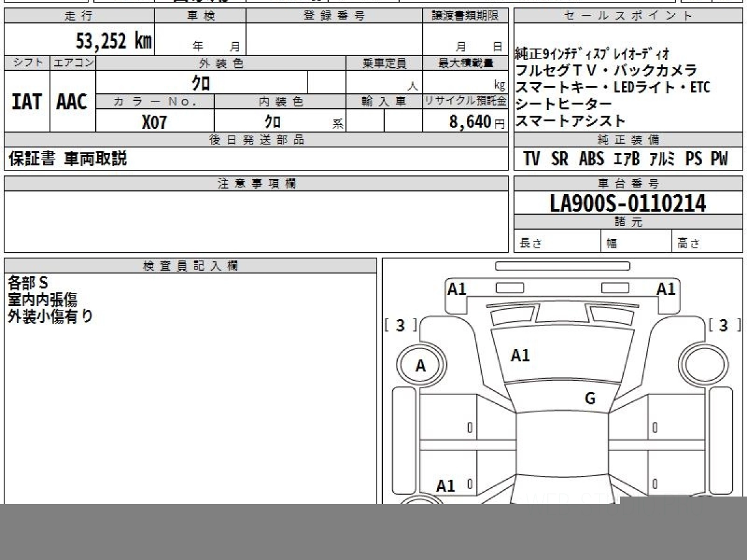Select the シートヒーター line
The image size is (747, 560).
pos(564,105)
